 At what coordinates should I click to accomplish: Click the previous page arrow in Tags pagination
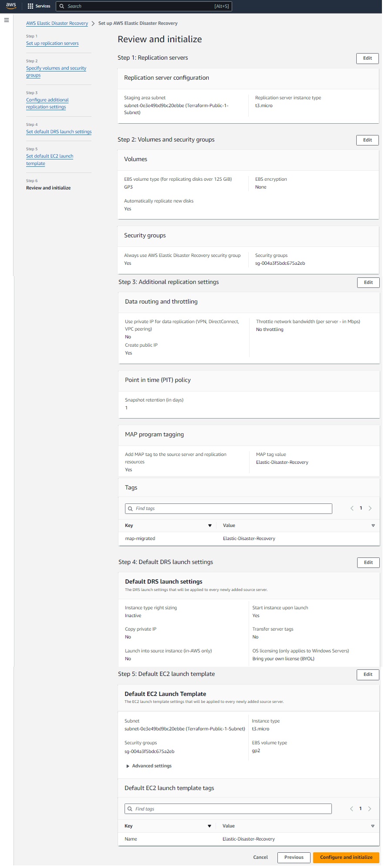352,508
